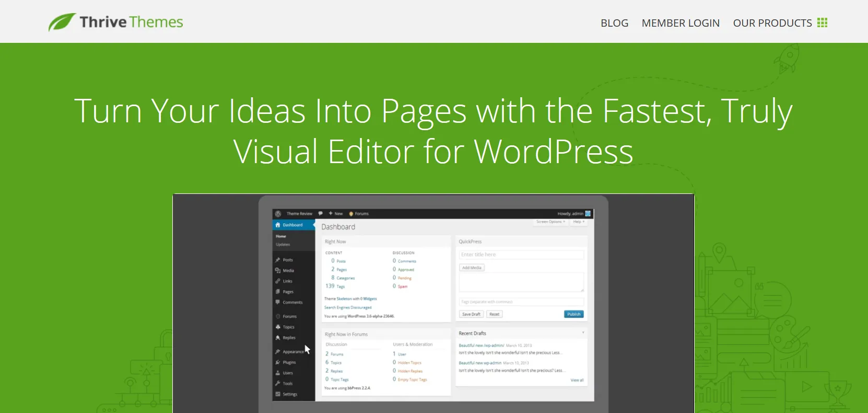Open the Hidden Replies link
This screenshot has width=868, height=413.
tap(410, 371)
